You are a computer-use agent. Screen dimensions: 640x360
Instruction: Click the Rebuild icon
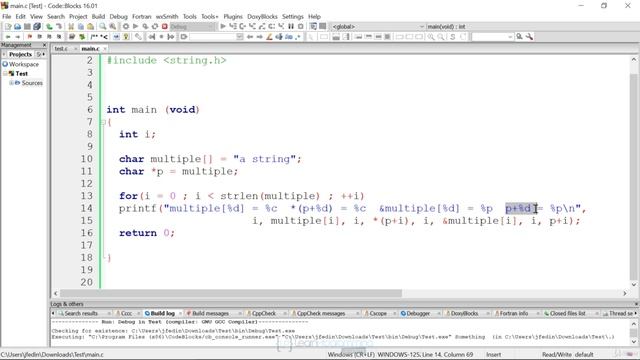click(x=155, y=27)
